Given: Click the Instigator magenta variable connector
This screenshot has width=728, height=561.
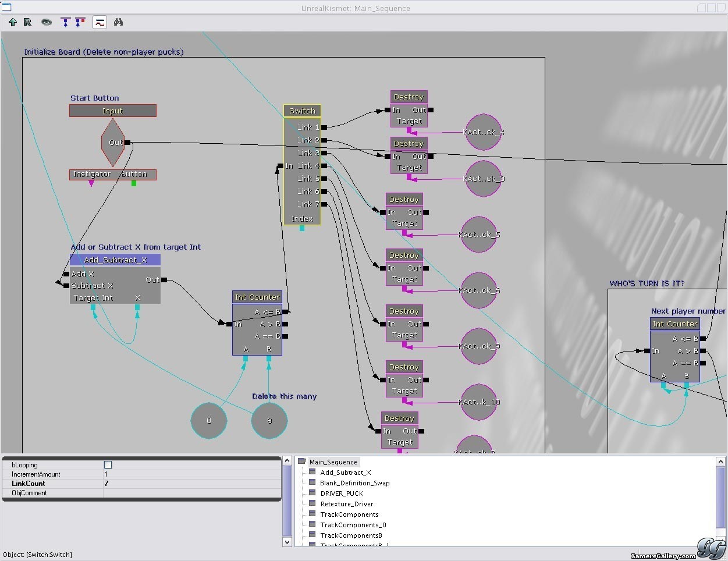Looking at the screenshot, I should tap(91, 183).
